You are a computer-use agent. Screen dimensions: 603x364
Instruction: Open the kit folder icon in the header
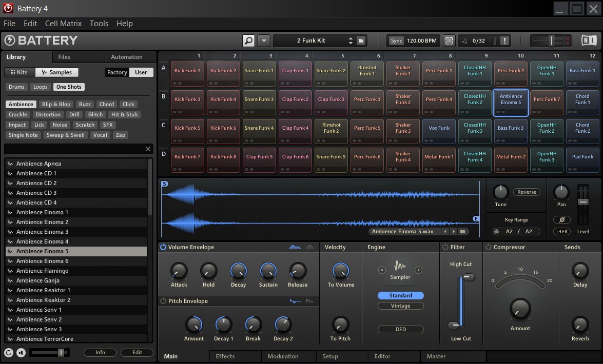coord(361,41)
